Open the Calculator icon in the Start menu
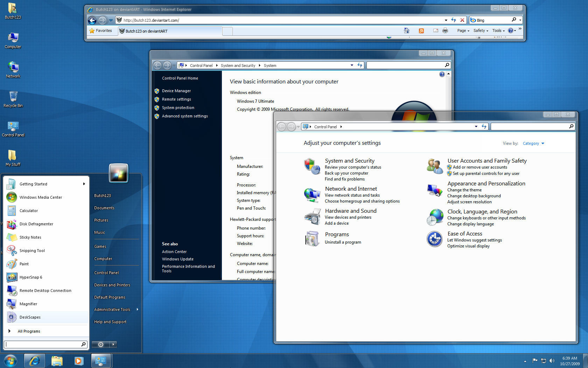 [12, 211]
